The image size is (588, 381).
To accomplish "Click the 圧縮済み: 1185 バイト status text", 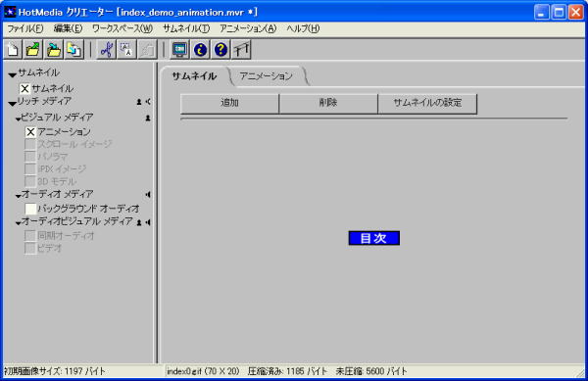I will click(x=287, y=371).
